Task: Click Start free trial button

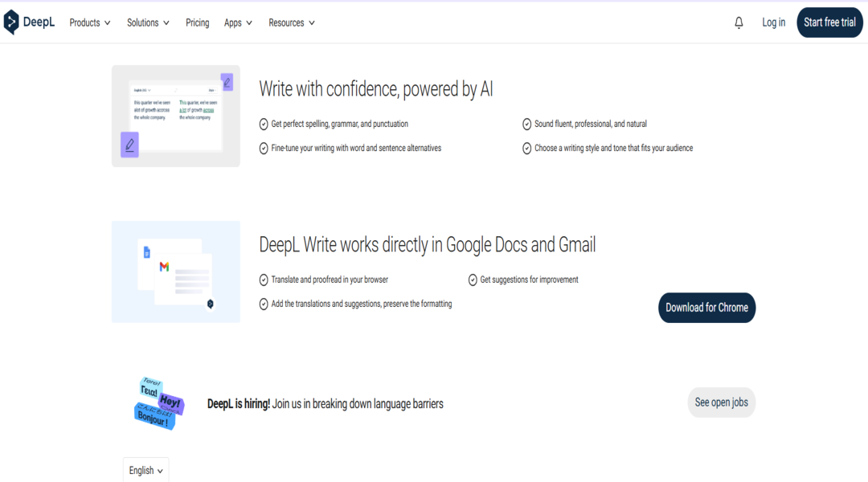Action: pos(829,22)
